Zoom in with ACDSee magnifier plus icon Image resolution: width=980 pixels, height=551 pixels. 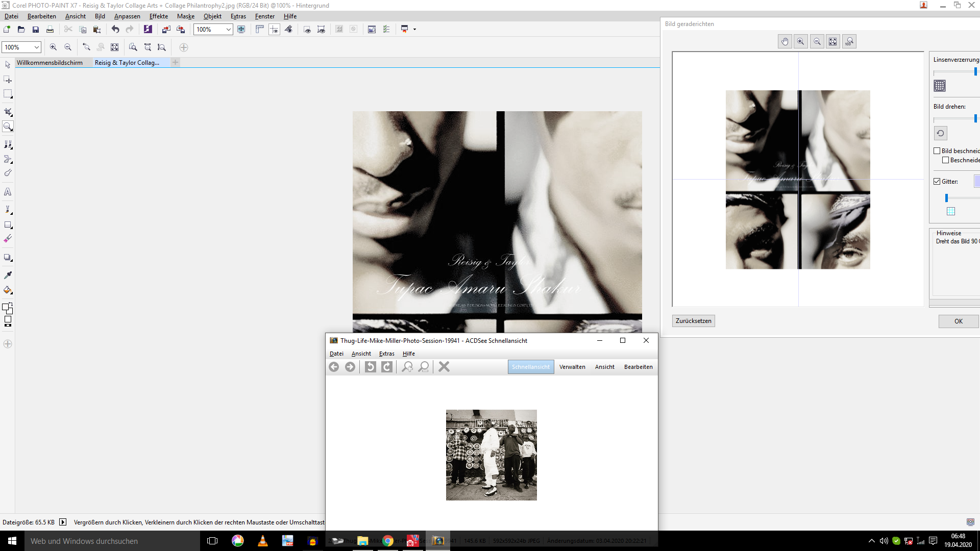[407, 367]
